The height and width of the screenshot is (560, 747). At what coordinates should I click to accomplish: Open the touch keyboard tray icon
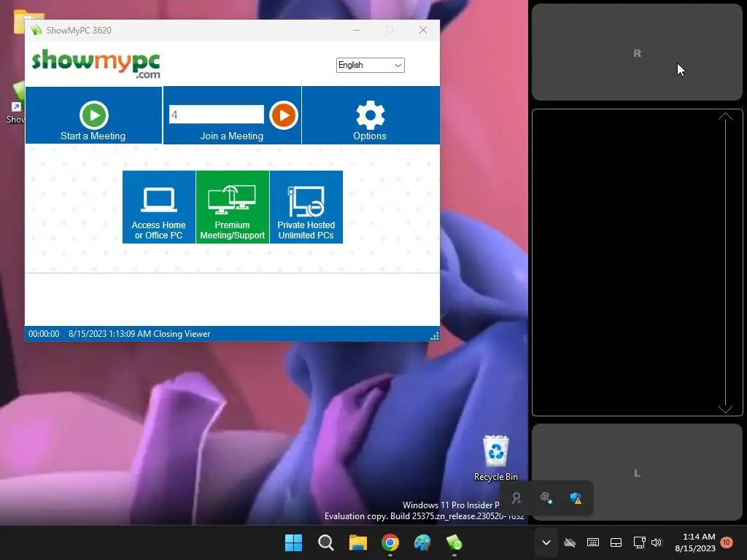[x=593, y=542]
